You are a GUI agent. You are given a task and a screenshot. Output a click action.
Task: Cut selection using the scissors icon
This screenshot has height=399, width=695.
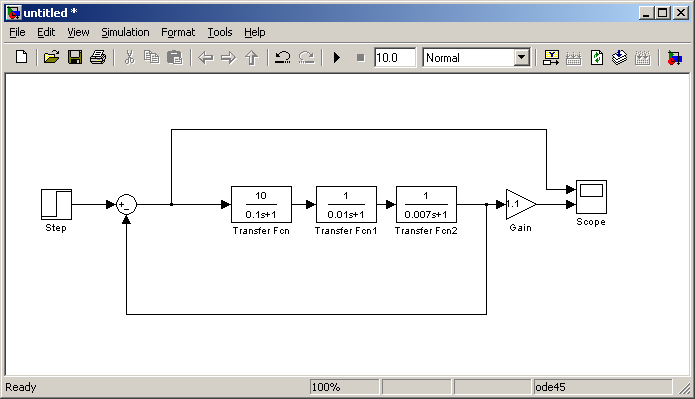[x=129, y=58]
